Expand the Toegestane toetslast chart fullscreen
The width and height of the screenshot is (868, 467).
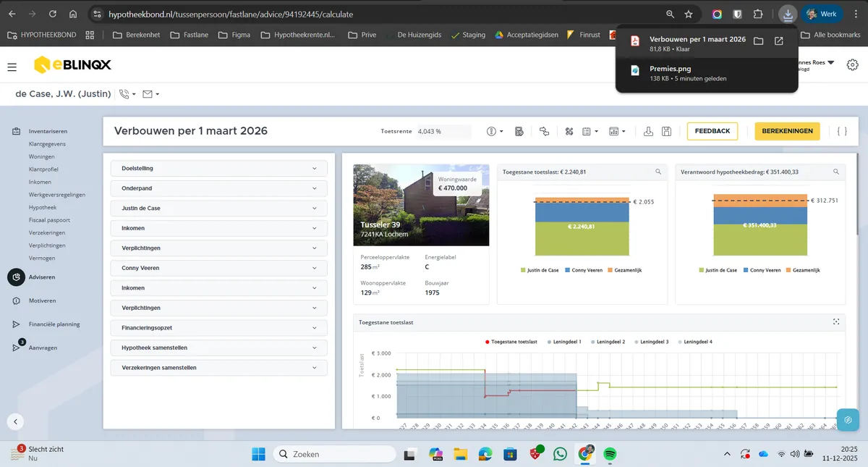tap(835, 321)
